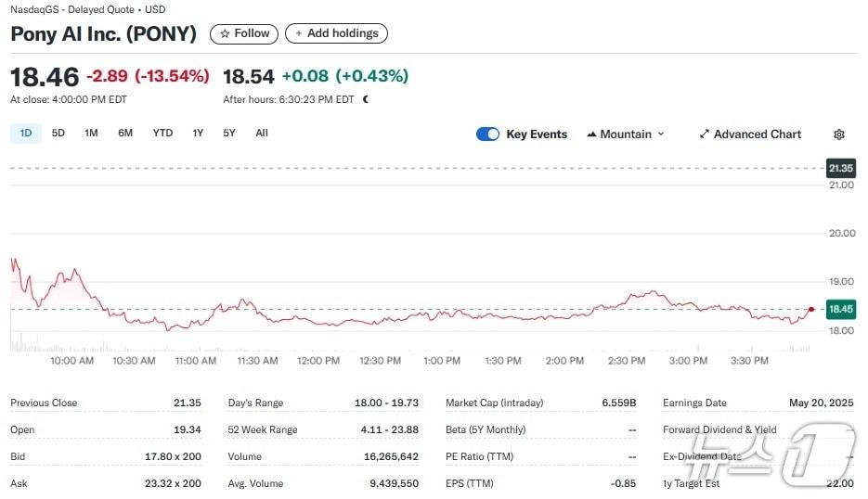Click the Ask value 23.32 x 200
Image resolution: width=868 pixels, height=499 pixels.
(173, 483)
